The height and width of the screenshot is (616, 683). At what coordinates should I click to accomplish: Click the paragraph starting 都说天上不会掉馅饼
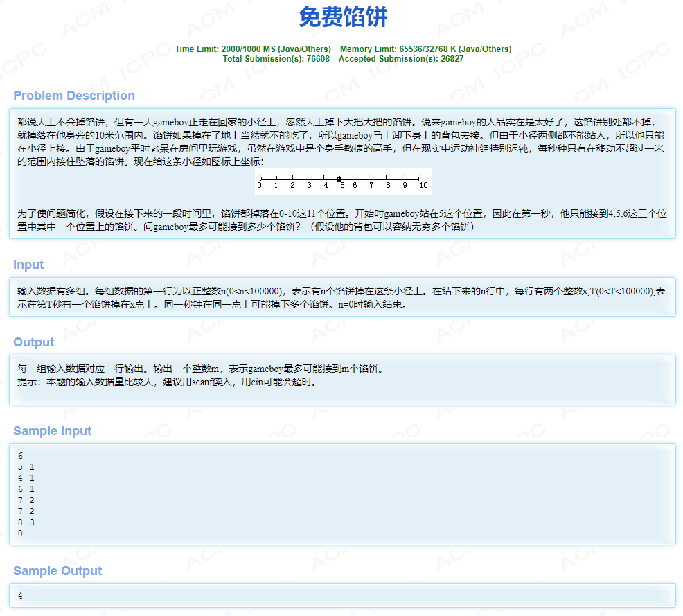[341, 141]
